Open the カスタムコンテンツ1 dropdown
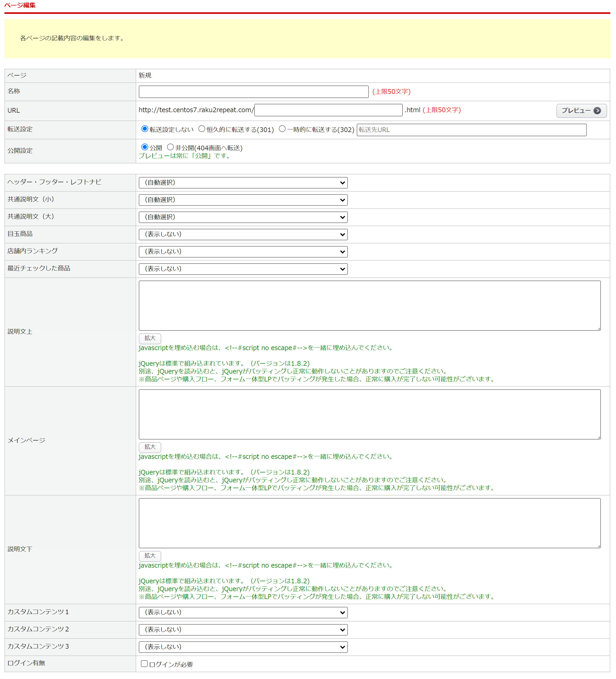Screen dimensions: 616x679 (x=243, y=612)
